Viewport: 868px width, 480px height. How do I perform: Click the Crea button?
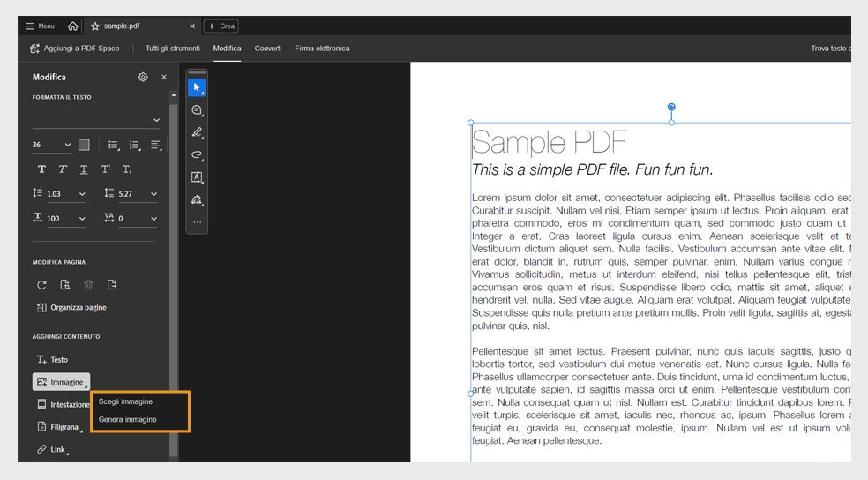tap(221, 26)
